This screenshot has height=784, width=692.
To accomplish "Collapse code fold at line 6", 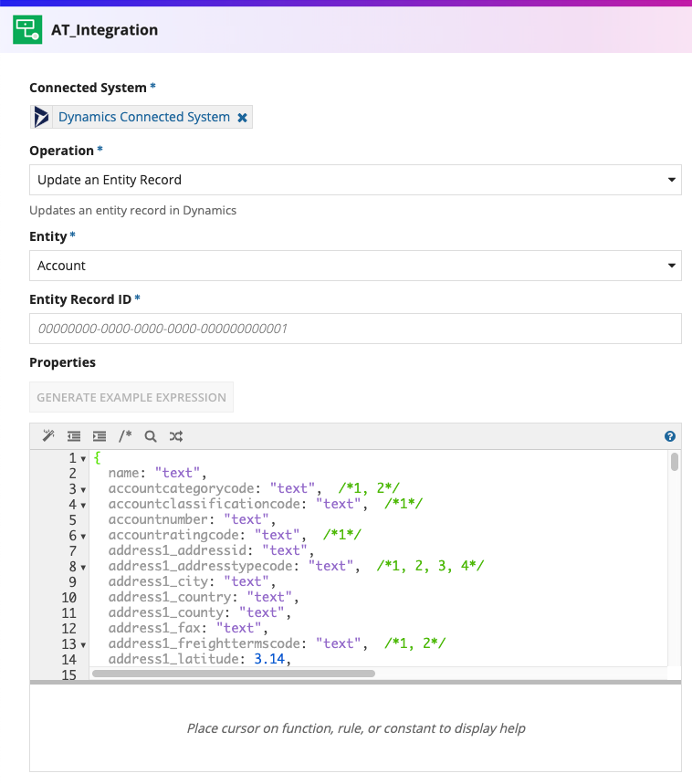I will (x=83, y=536).
